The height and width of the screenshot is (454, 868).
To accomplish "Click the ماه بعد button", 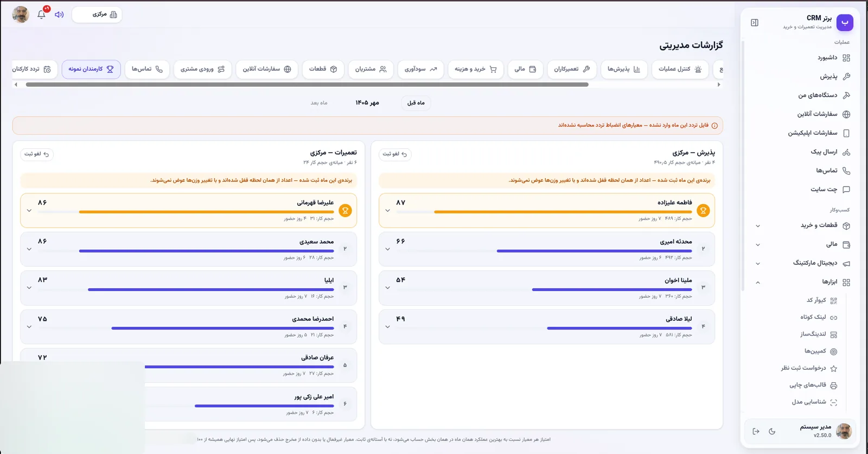I will 319,103.
